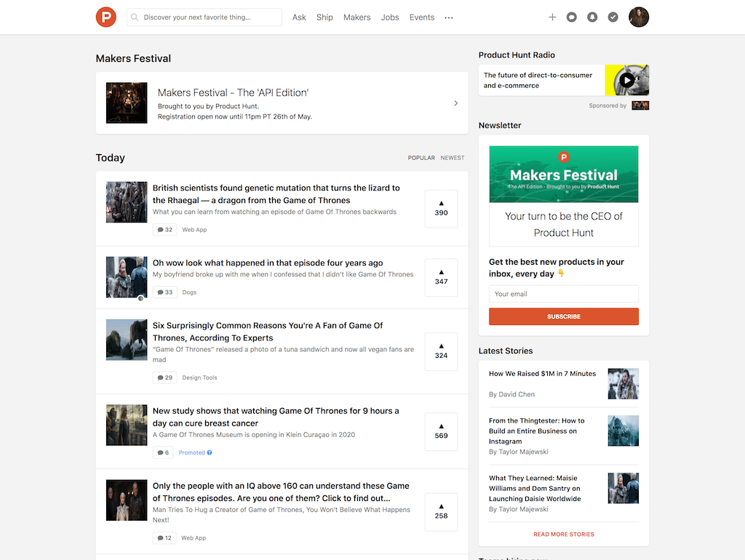Click the comment icon on the British scientists post
Image resolution: width=745 pixels, height=560 pixels.
(164, 229)
